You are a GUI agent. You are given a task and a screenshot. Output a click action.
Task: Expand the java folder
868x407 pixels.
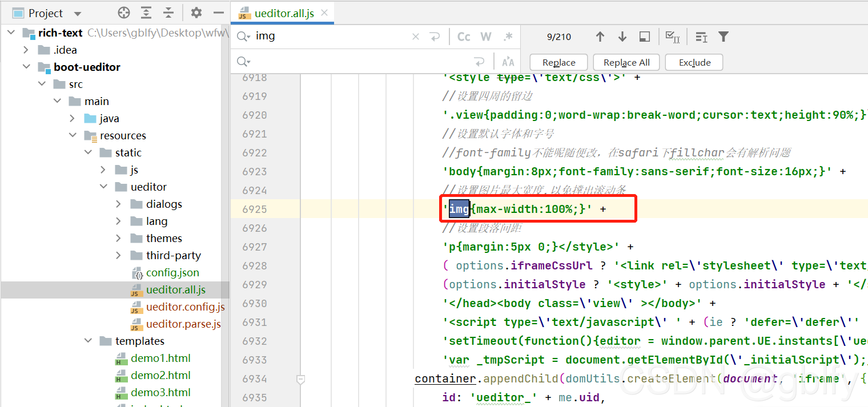coord(72,118)
